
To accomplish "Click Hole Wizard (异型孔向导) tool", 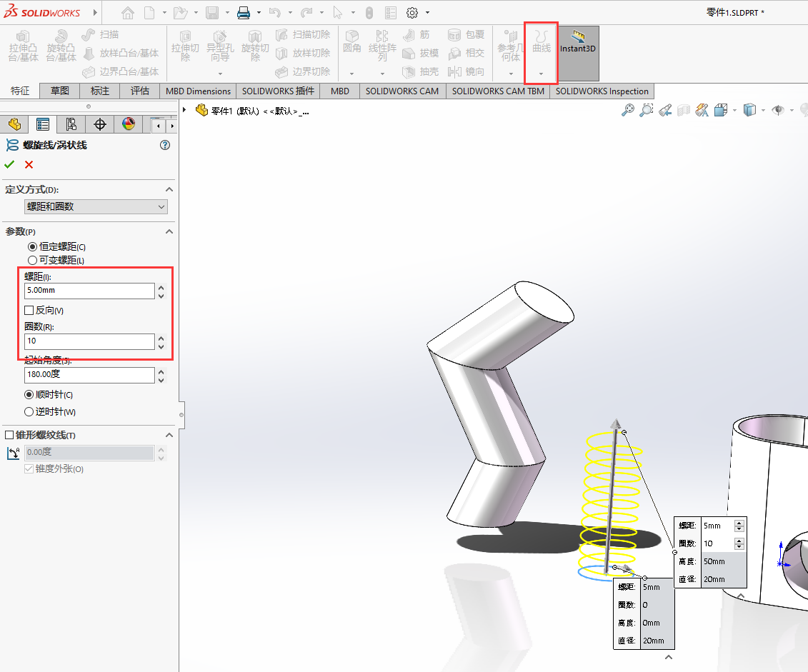I will click(220, 46).
